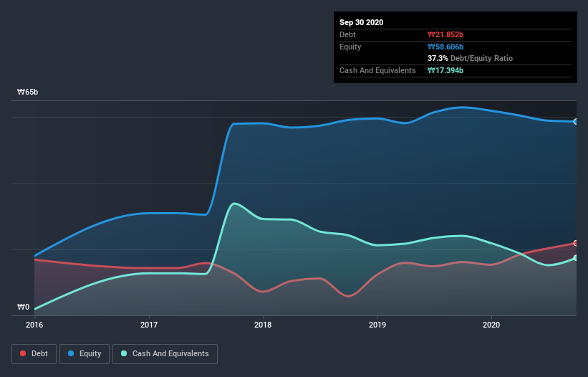Click the blue Equity end-point marker
This screenshot has height=377, width=588.
tap(575, 122)
